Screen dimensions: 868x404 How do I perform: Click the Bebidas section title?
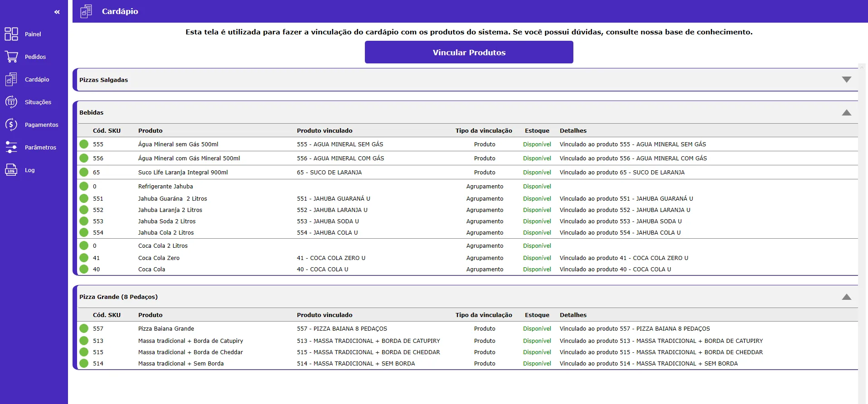tap(91, 112)
